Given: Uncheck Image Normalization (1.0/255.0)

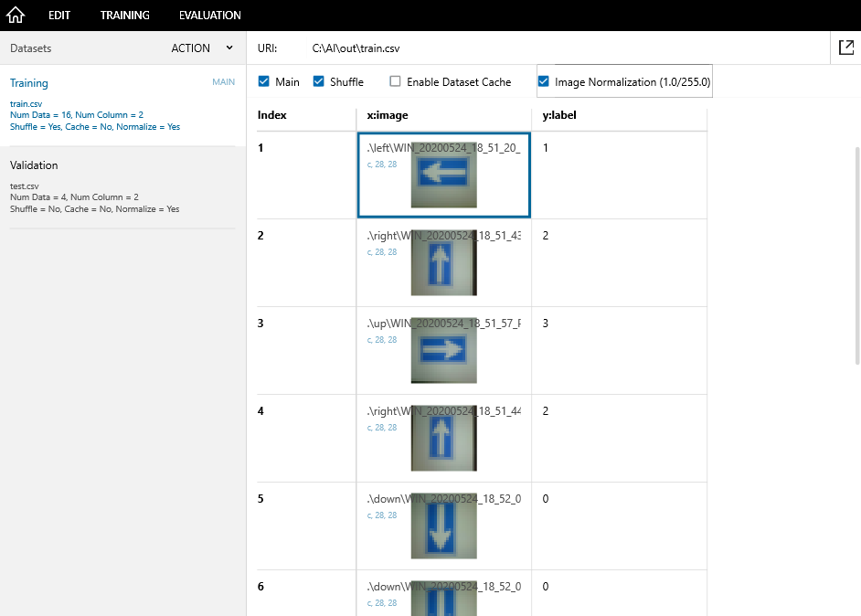Looking at the screenshot, I should coord(544,81).
